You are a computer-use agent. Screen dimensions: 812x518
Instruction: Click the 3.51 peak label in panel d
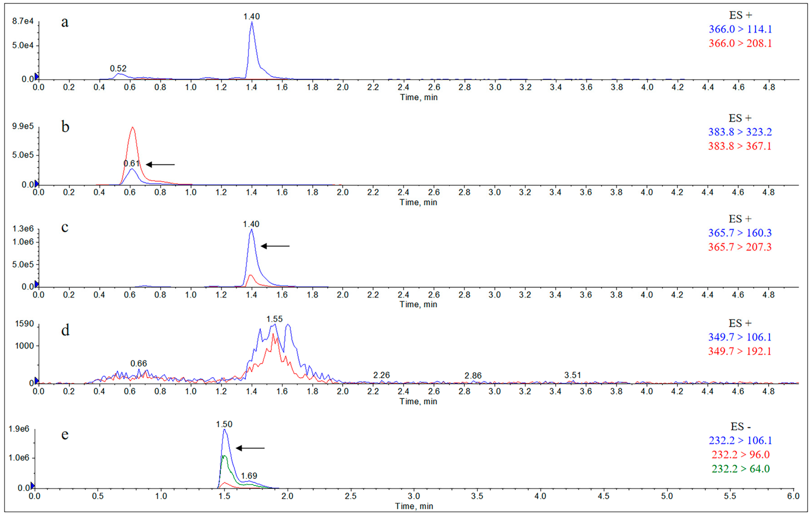click(572, 375)
